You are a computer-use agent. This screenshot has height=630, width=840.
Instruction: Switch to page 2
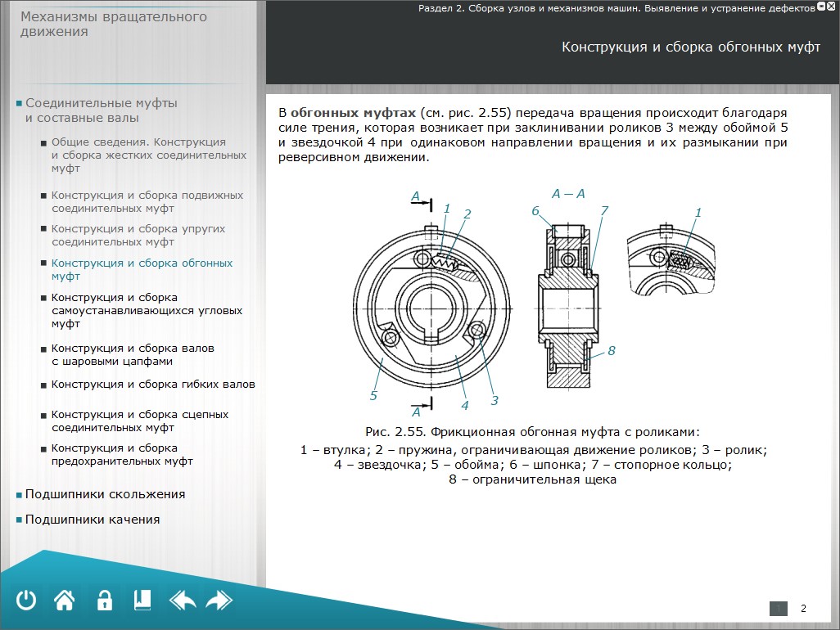click(x=803, y=608)
